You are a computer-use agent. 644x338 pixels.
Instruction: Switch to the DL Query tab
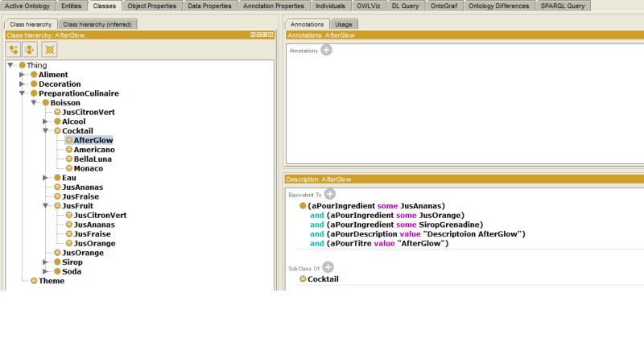pos(405,6)
